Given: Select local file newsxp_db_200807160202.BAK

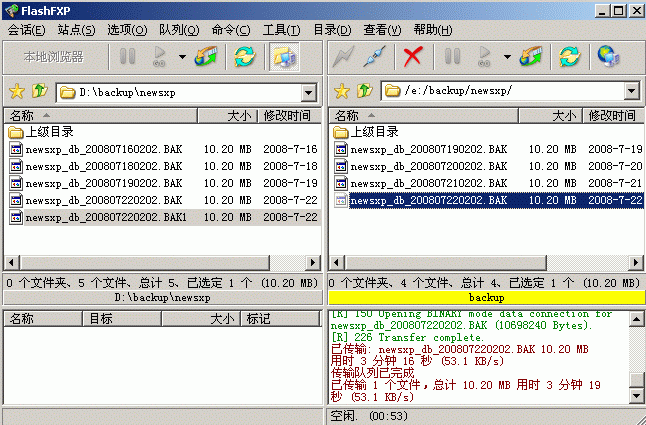Looking at the screenshot, I should tap(163, 149).
